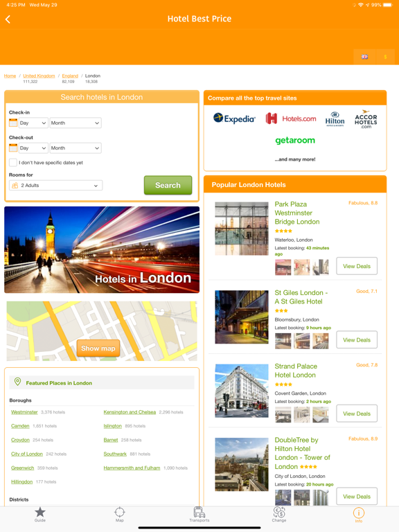Open the Transports tab
399x532 pixels.
(199, 515)
